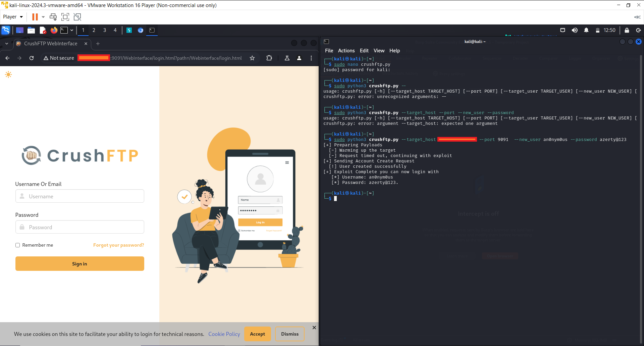Switch to workspace 2
The height and width of the screenshot is (346, 644).
coord(94,30)
